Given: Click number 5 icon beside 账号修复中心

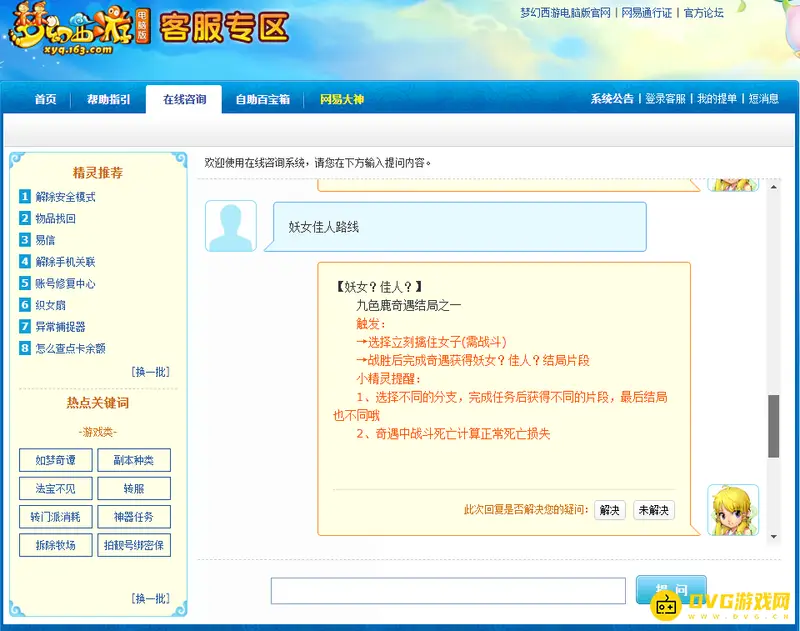Looking at the screenshot, I should pyautogui.click(x=24, y=283).
